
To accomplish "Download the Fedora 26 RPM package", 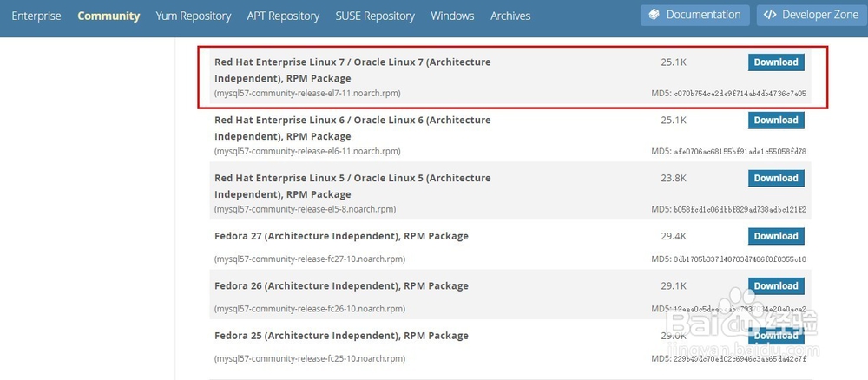I will [x=776, y=286].
